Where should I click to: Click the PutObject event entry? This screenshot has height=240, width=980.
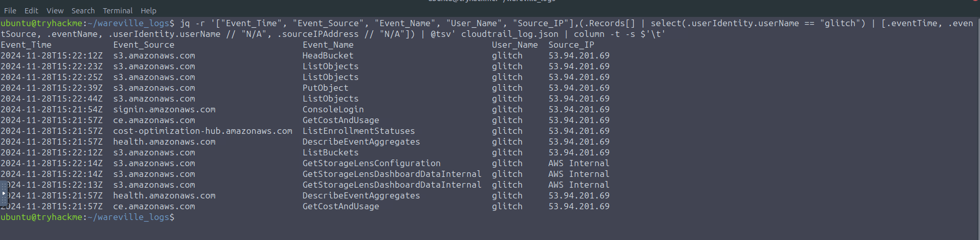tap(325, 88)
